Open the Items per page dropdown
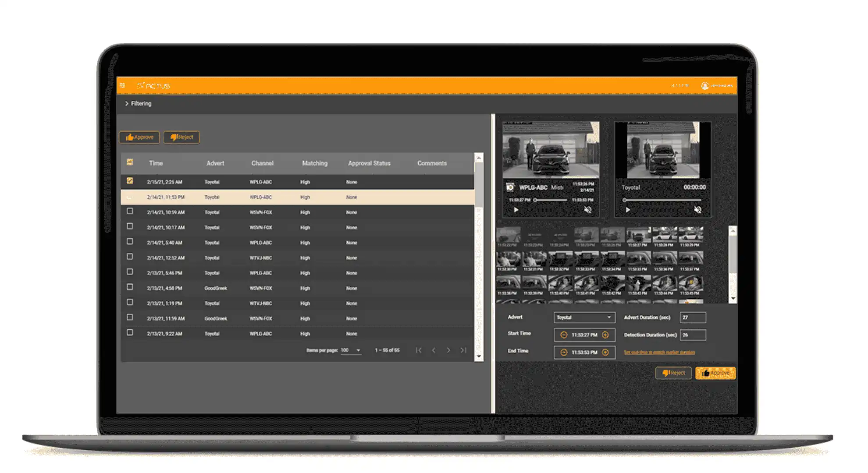Image resolution: width=868 pixels, height=473 pixels. [x=351, y=350]
